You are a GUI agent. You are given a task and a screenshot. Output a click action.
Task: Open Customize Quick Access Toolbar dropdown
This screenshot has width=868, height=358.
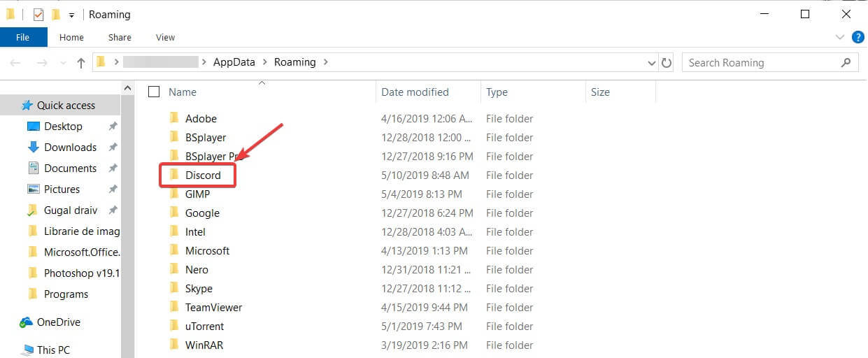[71, 15]
